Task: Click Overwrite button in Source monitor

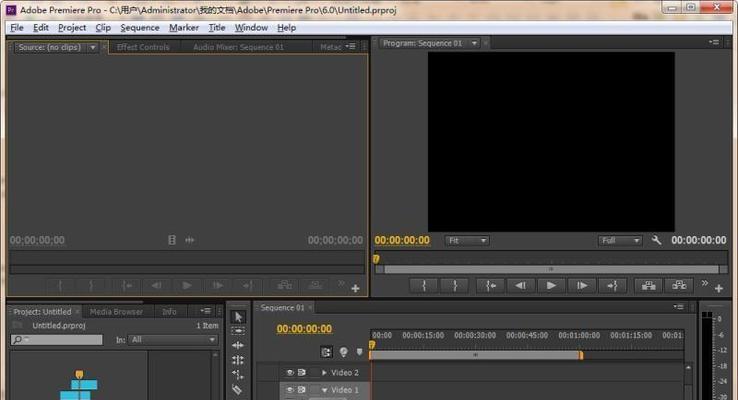Action: point(315,285)
